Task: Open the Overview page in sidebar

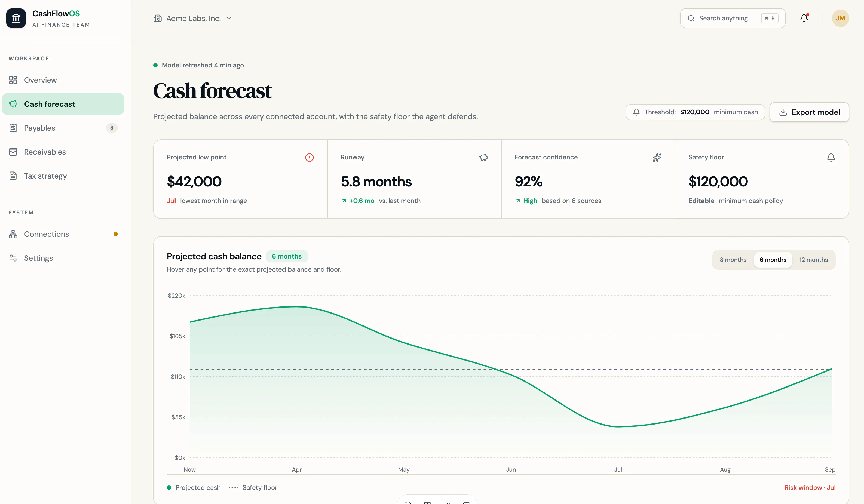Action: click(63, 80)
